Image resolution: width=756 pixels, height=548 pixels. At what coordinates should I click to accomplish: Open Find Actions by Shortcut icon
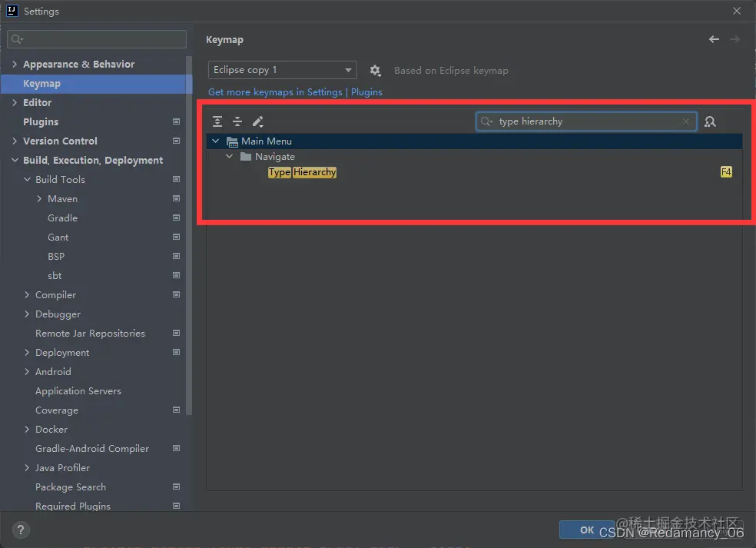[710, 121]
